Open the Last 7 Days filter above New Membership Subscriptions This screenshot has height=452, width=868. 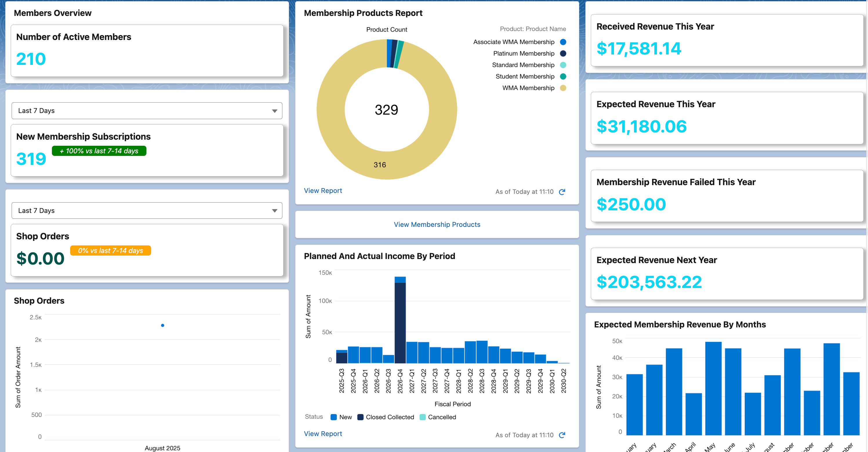tap(147, 110)
